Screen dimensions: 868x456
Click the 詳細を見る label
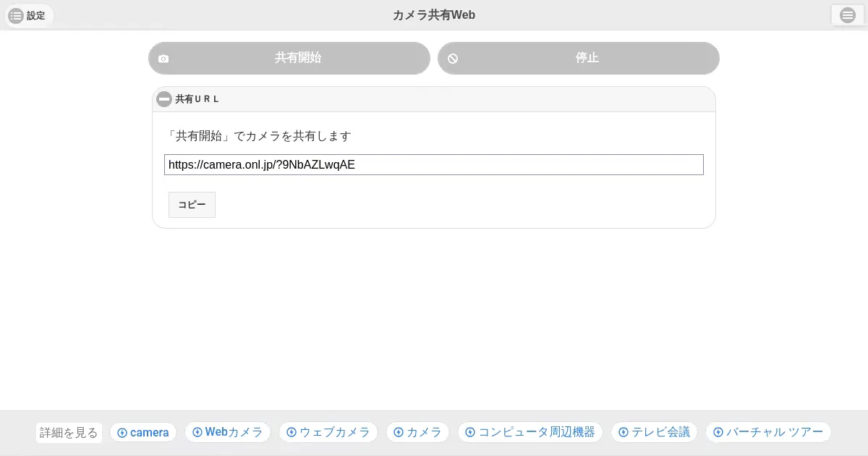[69, 433]
